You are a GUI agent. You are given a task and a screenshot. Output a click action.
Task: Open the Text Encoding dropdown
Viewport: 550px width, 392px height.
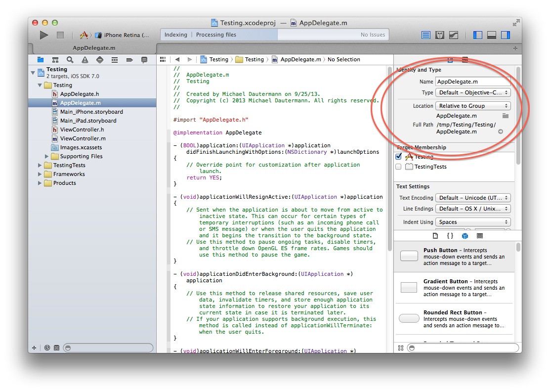tap(473, 198)
